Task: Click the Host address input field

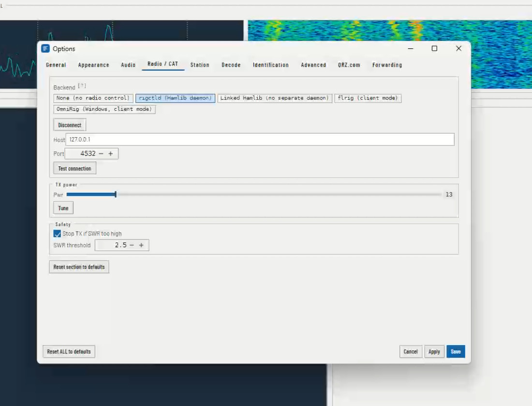Action: pyautogui.click(x=260, y=139)
